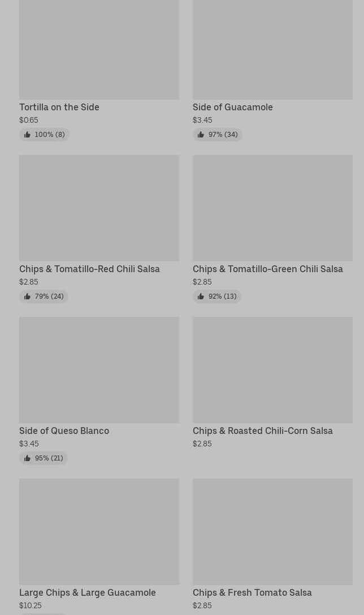The width and height of the screenshot is (364, 615).
Task: Open Large Chips & Large Guacamole item
Action: (88, 592)
